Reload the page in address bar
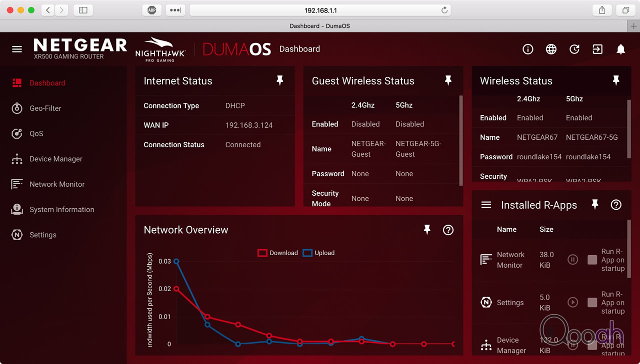640x364 pixels. click(444, 10)
